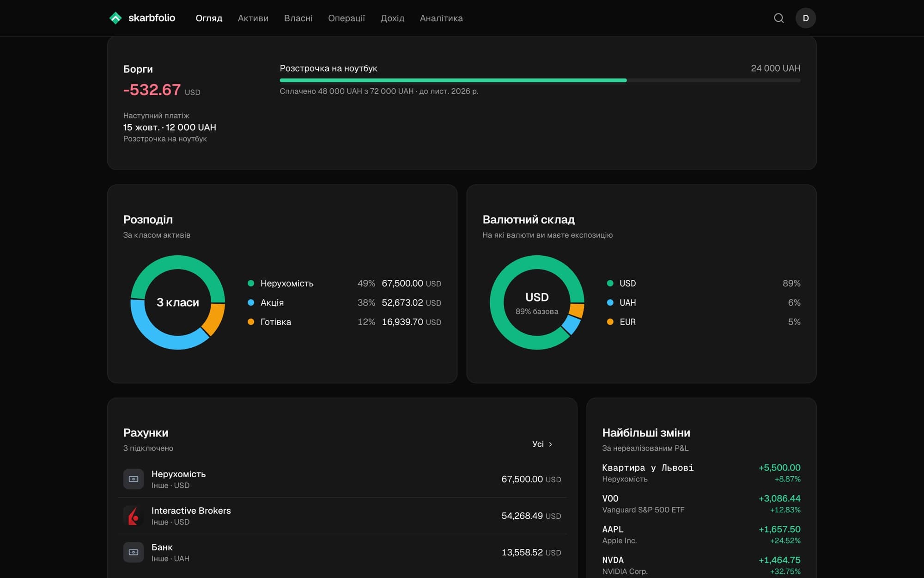Screen dimensions: 924x578
Task: Click the blue UAH legend dot
Action: tap(610, 302)
